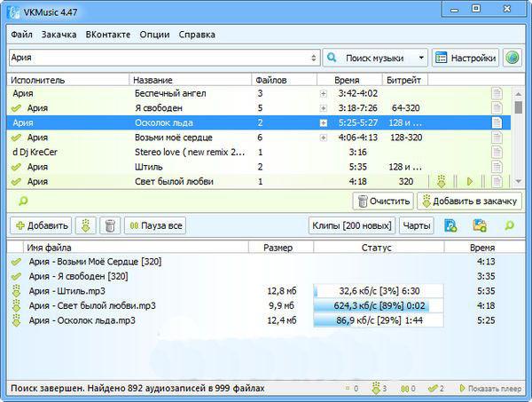Click the document icon in selected Осколок льда row

coord(497,122)
